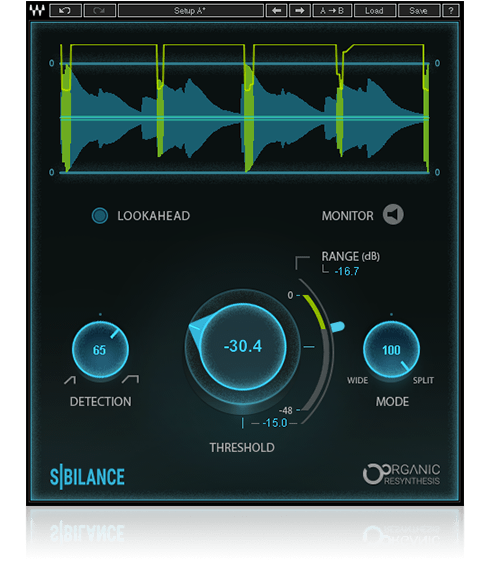Click the Mode knob set to 100
This screenshot has height=564, width=491.
coord(391,349)
